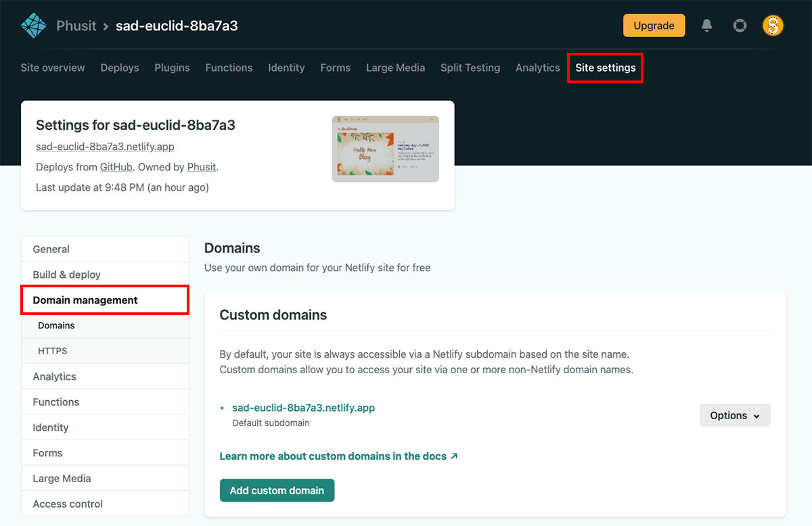Click the sad-euclid-8ba7a3 site name breadcrumb

click(x=177, y=26)
